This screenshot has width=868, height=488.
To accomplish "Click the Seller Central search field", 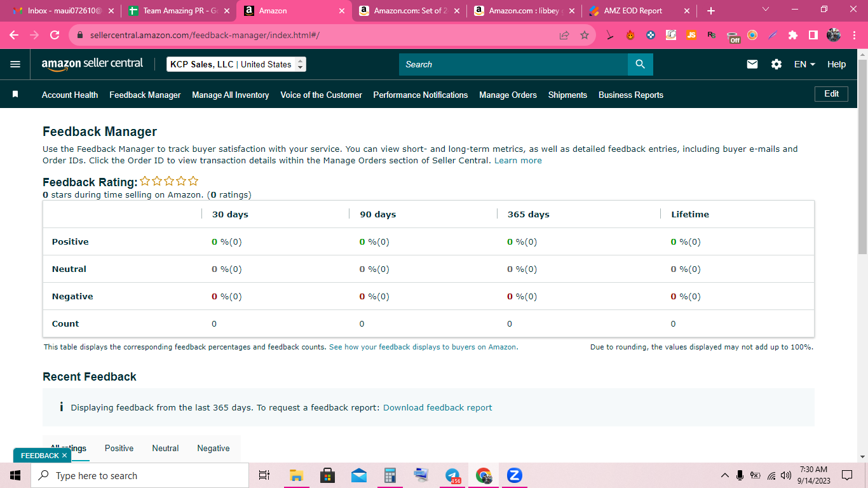I will 513,64.
